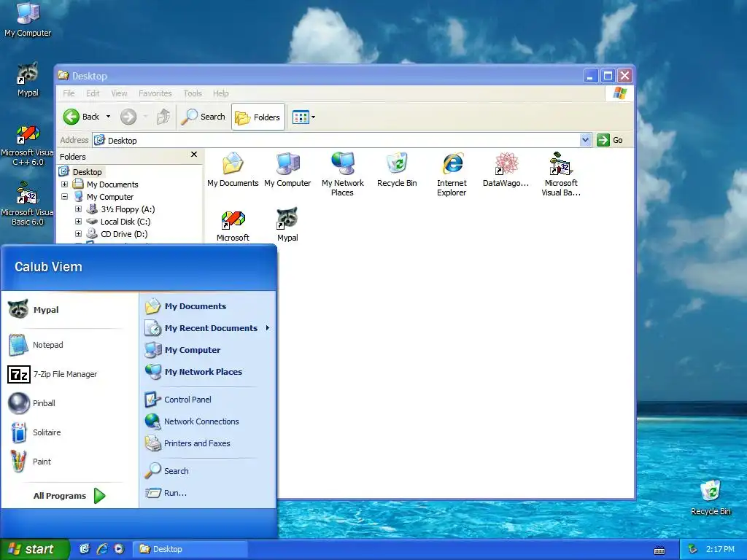Select Recycle Bin on desktop wallpaper
Screen dimensions: 747x560
[x=711, y=497]
